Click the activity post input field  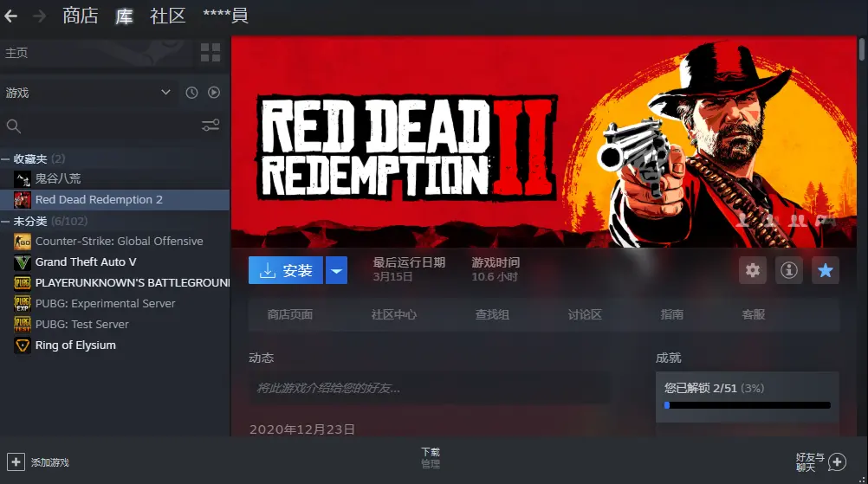click(x=430, y=388)
